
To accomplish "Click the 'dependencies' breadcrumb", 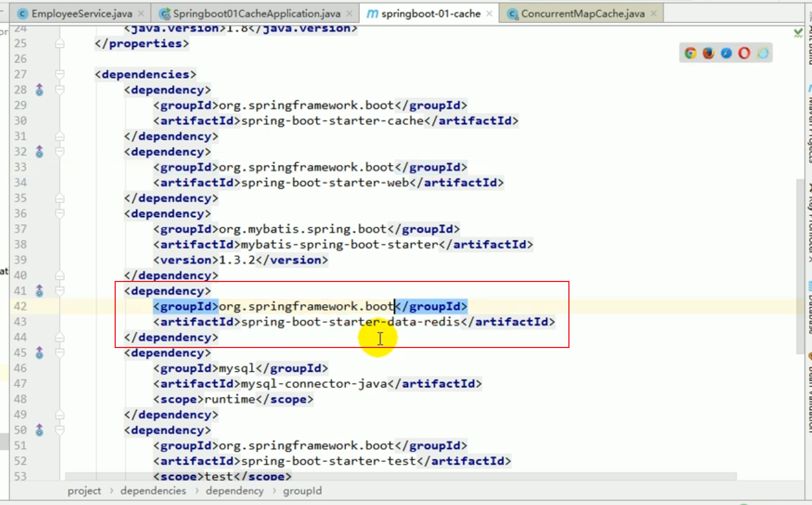I will (153, 491).
